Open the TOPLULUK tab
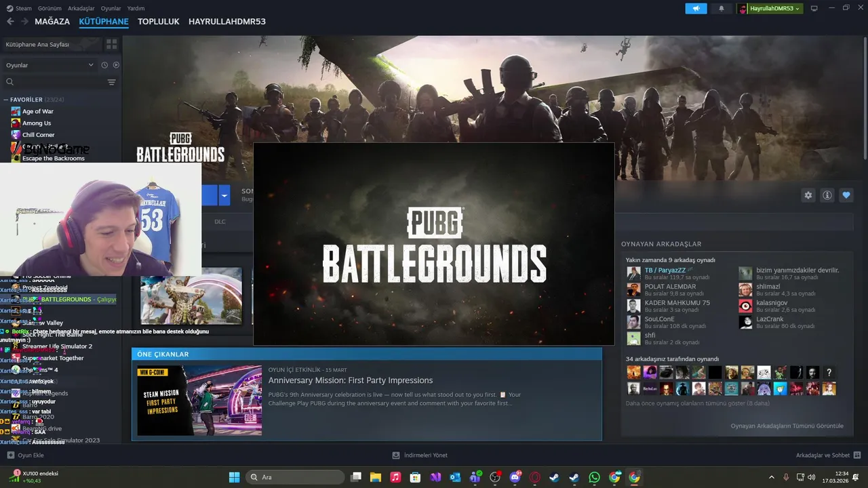This screenshot has height=488, width=868. point(159,22)
